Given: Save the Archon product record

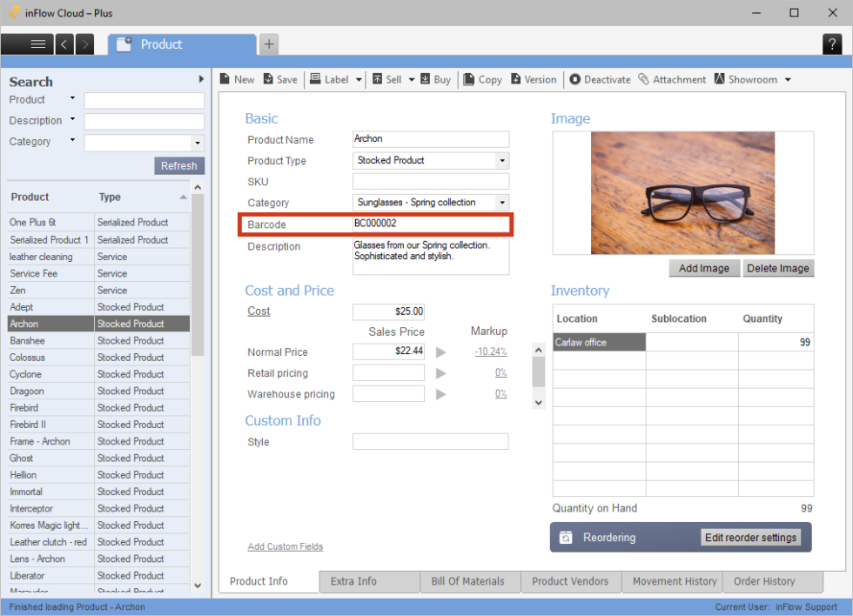Looking at the screenshot, I should click(279, 79).
